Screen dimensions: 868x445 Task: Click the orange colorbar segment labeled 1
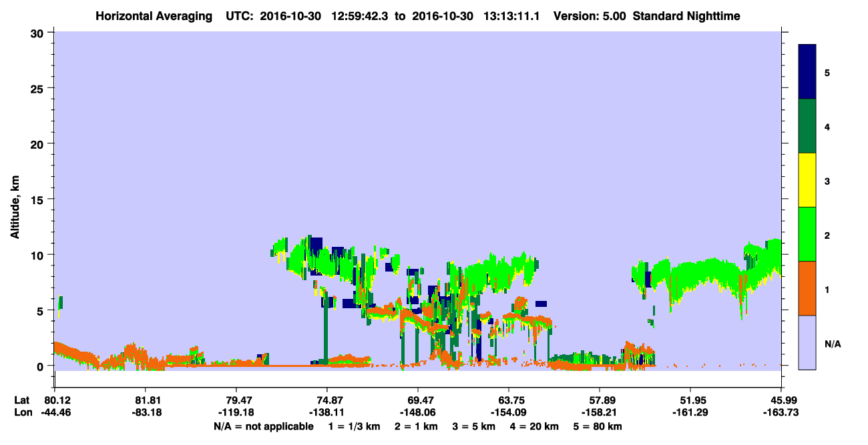click(807, 288)
